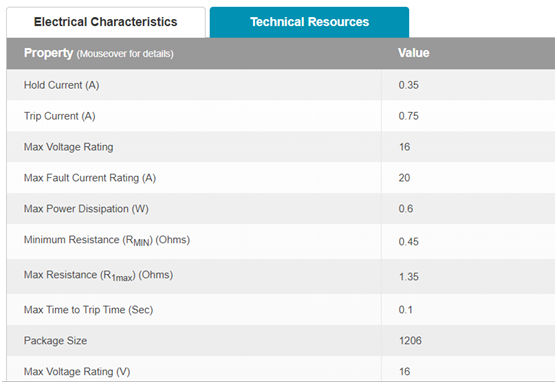Click the minimum resistance value 0.45
The image size is (557, 384).
click(409, 242)
